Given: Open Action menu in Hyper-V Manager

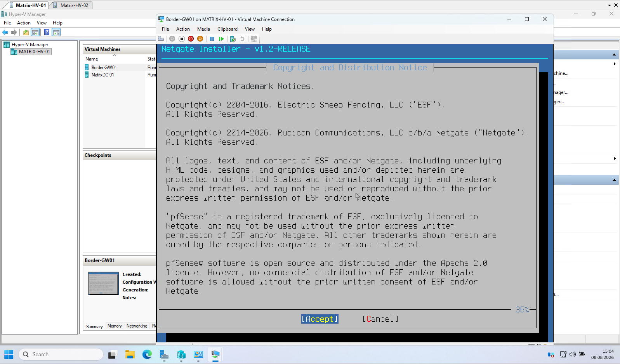Looking at the screenshot, I should (x=24, y=23).
